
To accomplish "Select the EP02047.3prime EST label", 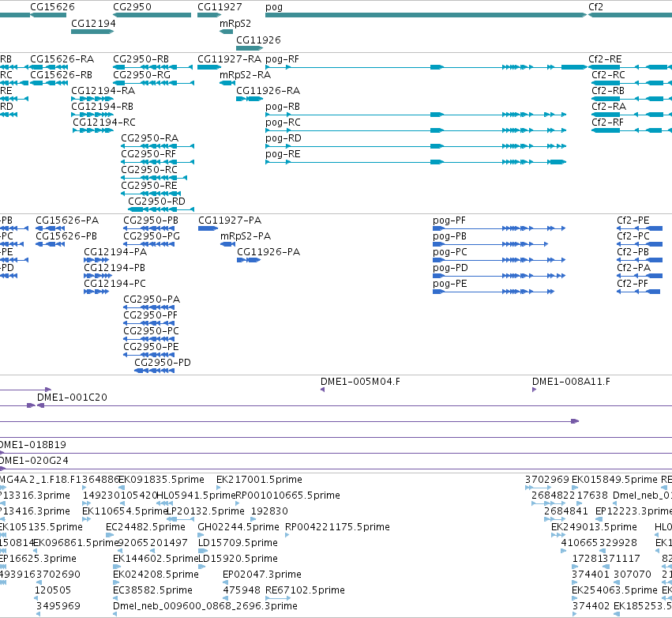I will pyautogui.click(x=262, y=574).
